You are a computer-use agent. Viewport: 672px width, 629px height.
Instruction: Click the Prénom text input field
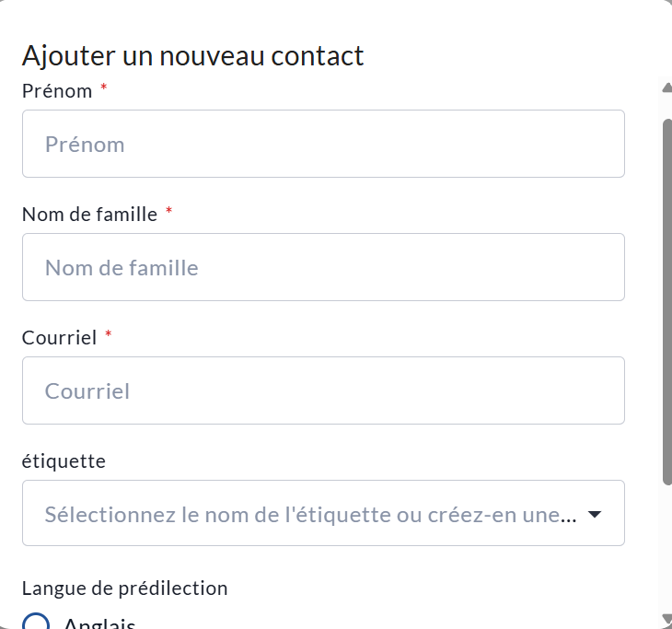click(x=323, y=145)
